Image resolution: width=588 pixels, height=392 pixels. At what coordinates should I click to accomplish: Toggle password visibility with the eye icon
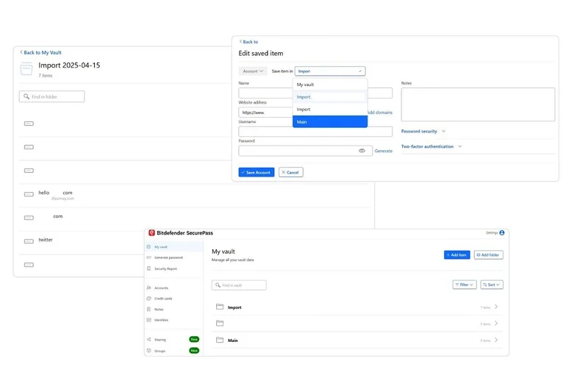[362, 151]
